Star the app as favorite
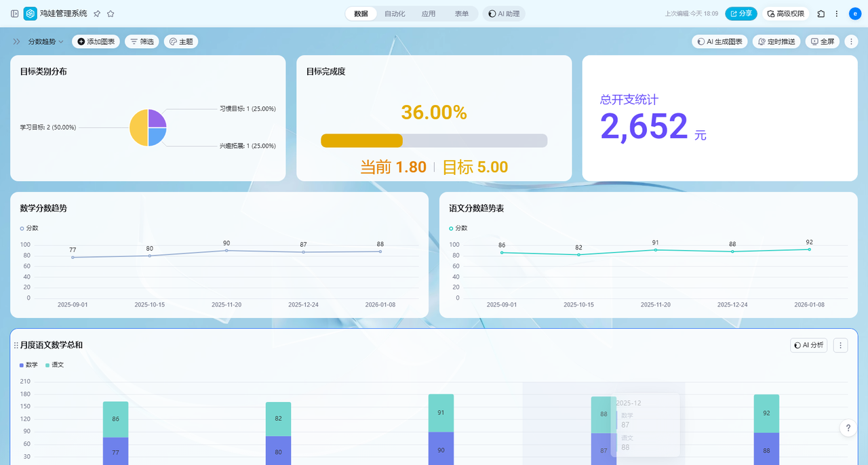 point(111,14)
